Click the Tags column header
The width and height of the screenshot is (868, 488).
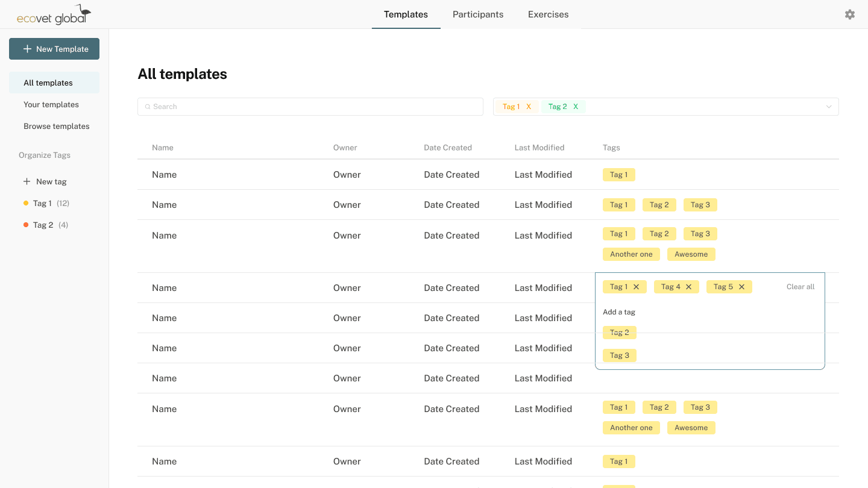click(x=611, y=148)
